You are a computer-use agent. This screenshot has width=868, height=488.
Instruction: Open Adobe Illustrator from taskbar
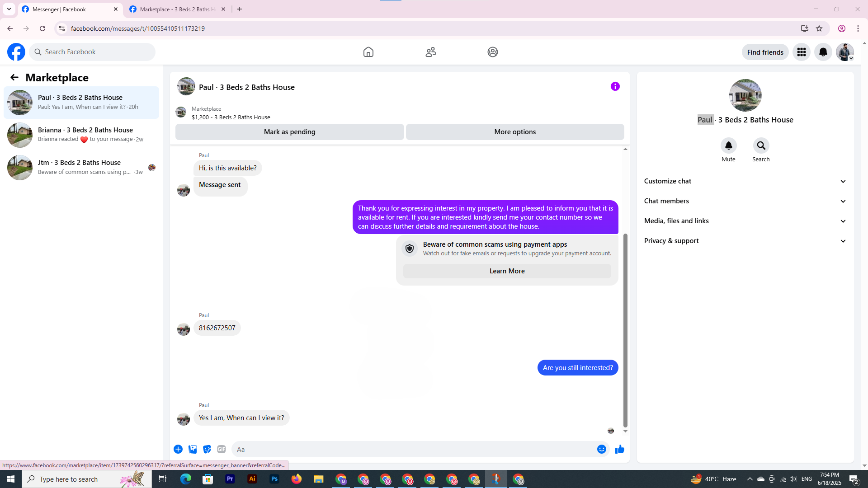coord(252,479)
